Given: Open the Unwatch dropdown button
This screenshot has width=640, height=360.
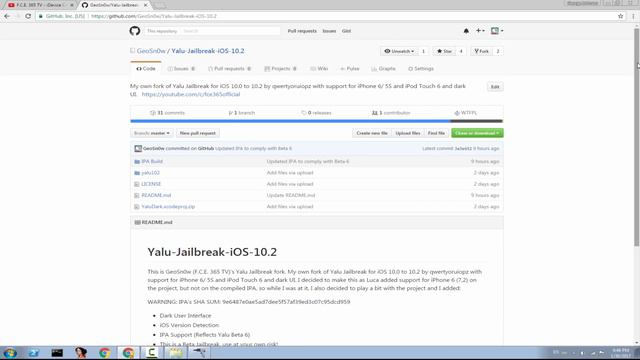Looking at the screenshot, I should 399,51.
